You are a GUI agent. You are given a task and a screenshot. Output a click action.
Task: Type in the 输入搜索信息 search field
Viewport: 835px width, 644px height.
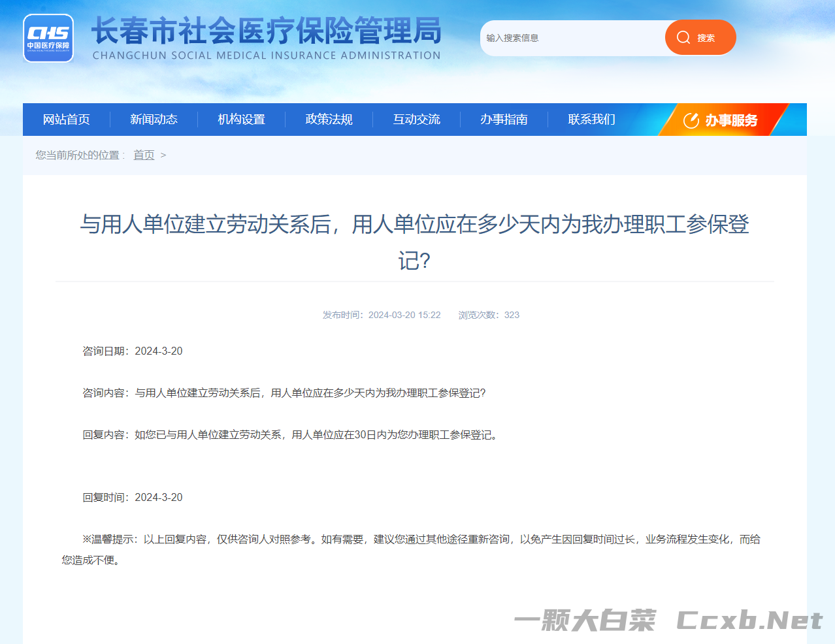click(x=572, y=38)
